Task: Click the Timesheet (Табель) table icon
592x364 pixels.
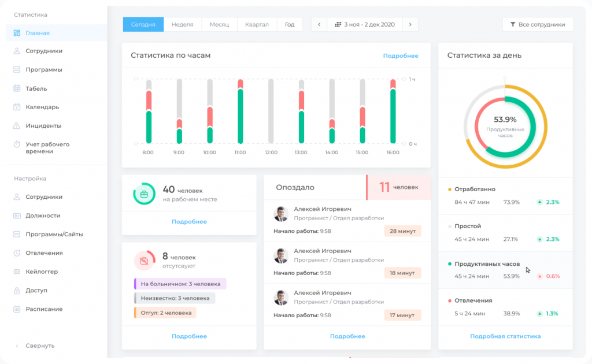Action: tap(17, 88)
